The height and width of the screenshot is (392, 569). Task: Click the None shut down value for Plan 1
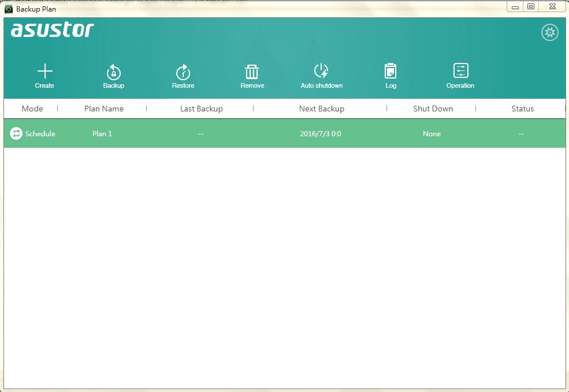[432, 133]
